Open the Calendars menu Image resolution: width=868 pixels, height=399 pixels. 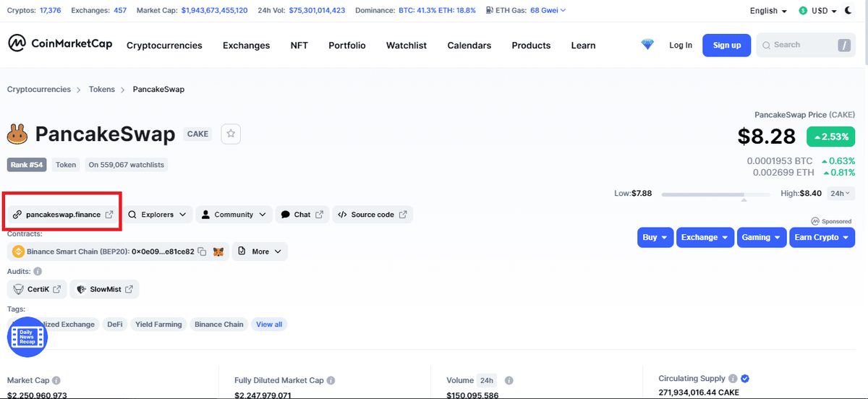[x=469, y=45]
